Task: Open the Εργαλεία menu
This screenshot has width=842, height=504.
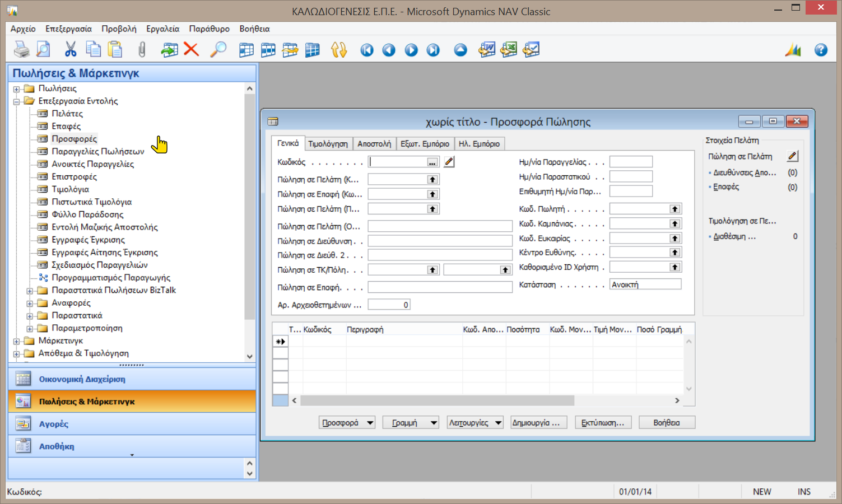Action: click(162, 29)
